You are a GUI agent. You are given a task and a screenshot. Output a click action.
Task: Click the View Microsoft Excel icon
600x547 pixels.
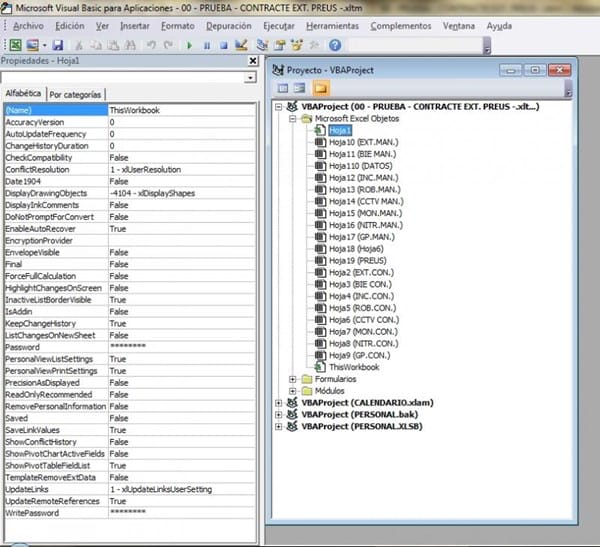coord(15,45)
